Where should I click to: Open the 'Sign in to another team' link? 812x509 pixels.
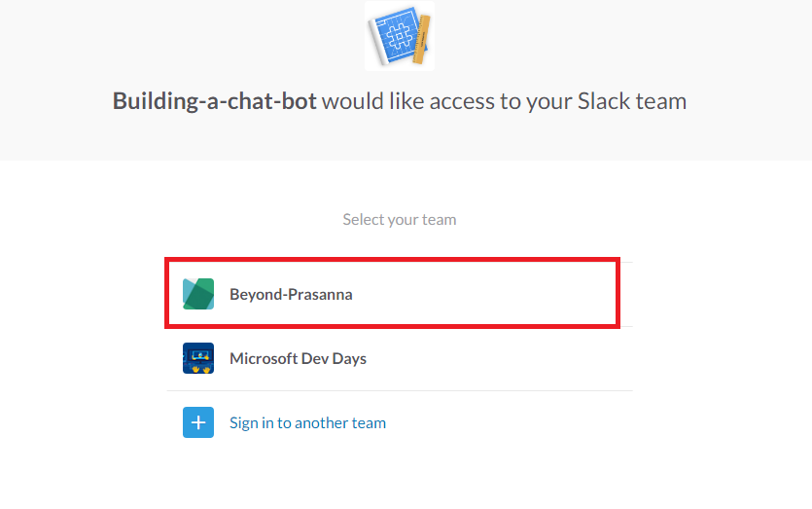click(307, 423)
